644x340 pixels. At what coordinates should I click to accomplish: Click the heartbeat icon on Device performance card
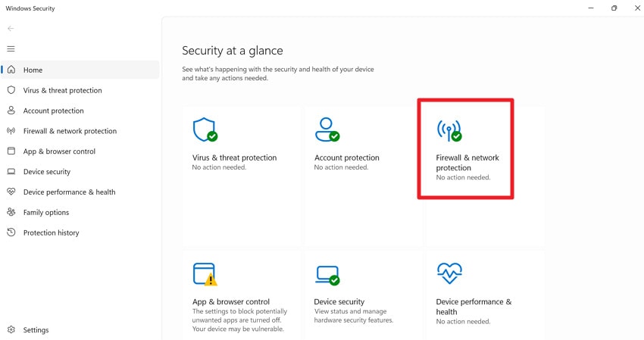(x=449, y=273)
